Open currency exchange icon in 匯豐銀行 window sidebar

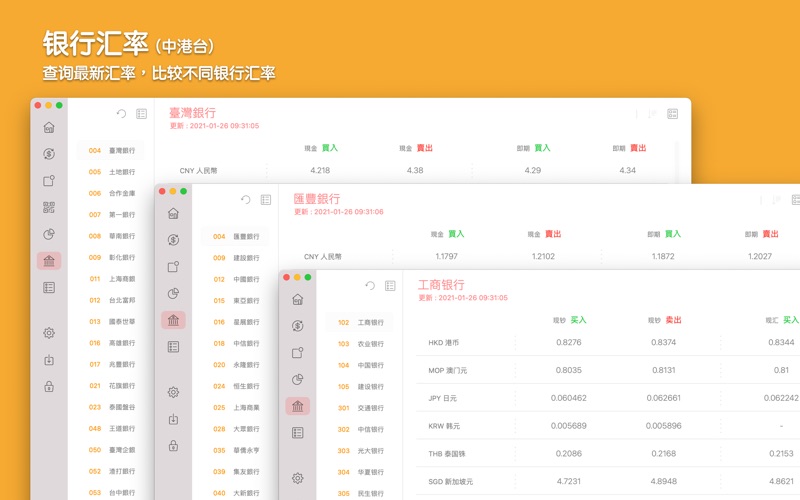173,240
